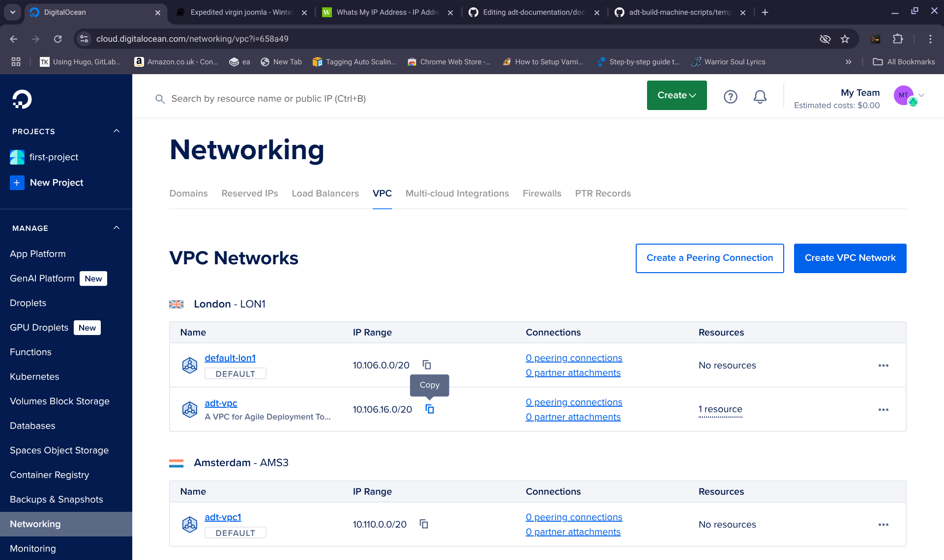Click the resource search field
The image size is (944, 560).
[268, 99]
